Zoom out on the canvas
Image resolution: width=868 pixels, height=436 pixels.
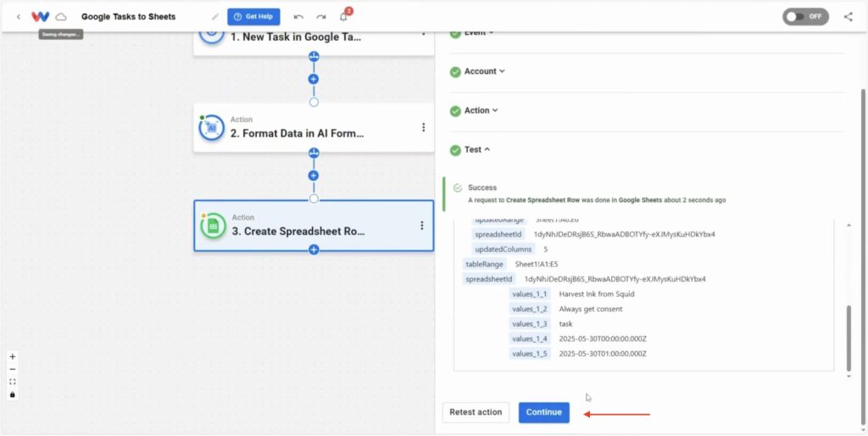click(x=13, y=370)
